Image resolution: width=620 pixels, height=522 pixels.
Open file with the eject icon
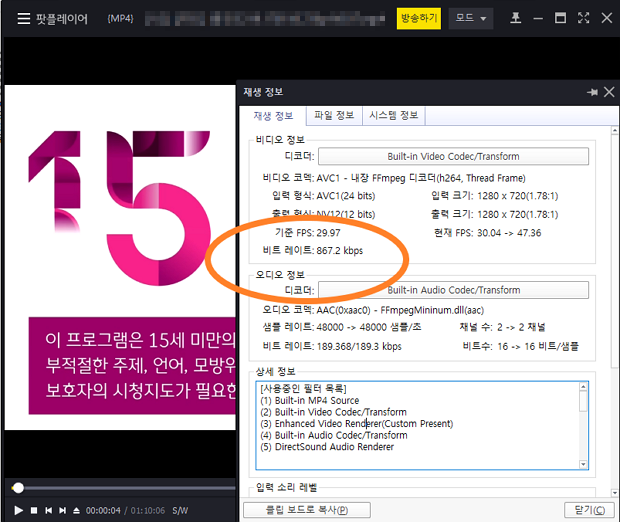coord(76,511)
